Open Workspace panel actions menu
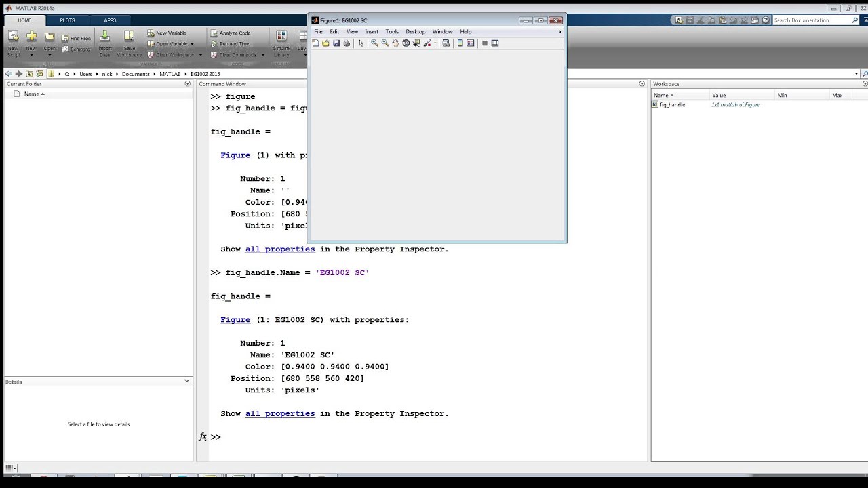868x488 pixels. click(x=865, y=84)
